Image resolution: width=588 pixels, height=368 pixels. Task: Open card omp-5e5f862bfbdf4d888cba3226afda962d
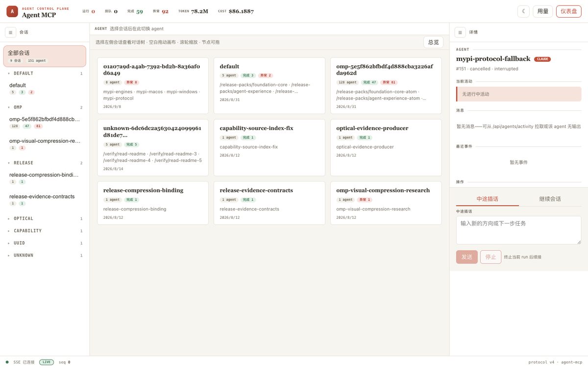tap(386, 86)
